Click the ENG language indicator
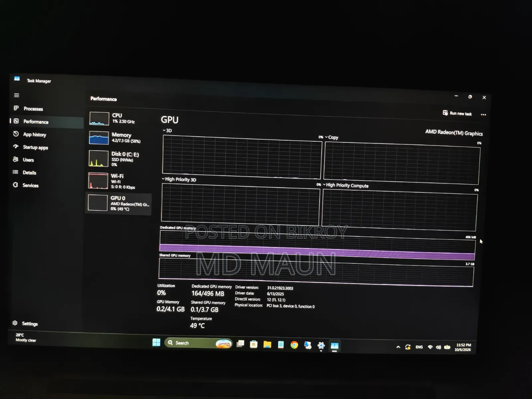This screenshot has width=532, height=399. [419, 347]
